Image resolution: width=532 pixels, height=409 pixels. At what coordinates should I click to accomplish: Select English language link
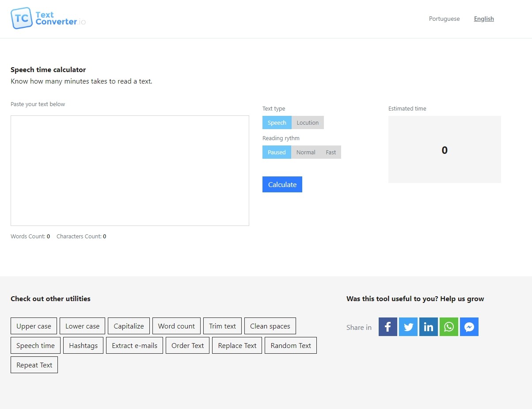pos(484,19)
